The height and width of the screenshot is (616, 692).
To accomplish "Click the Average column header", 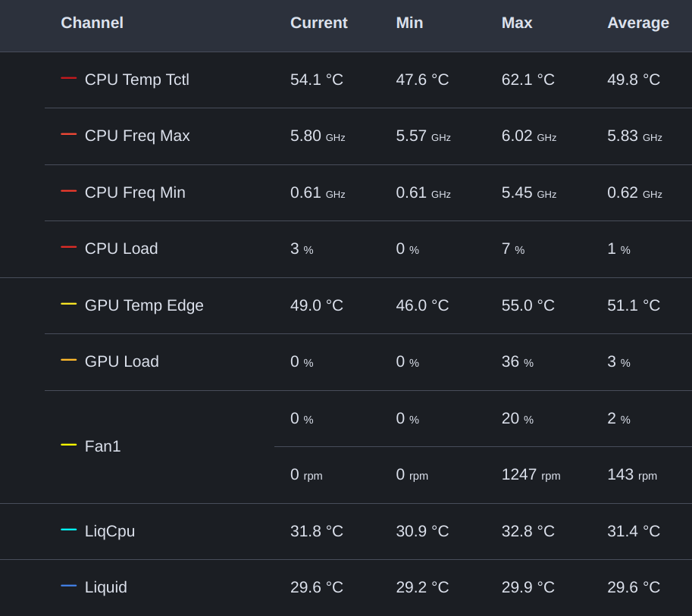I will [x=637, y=23].
